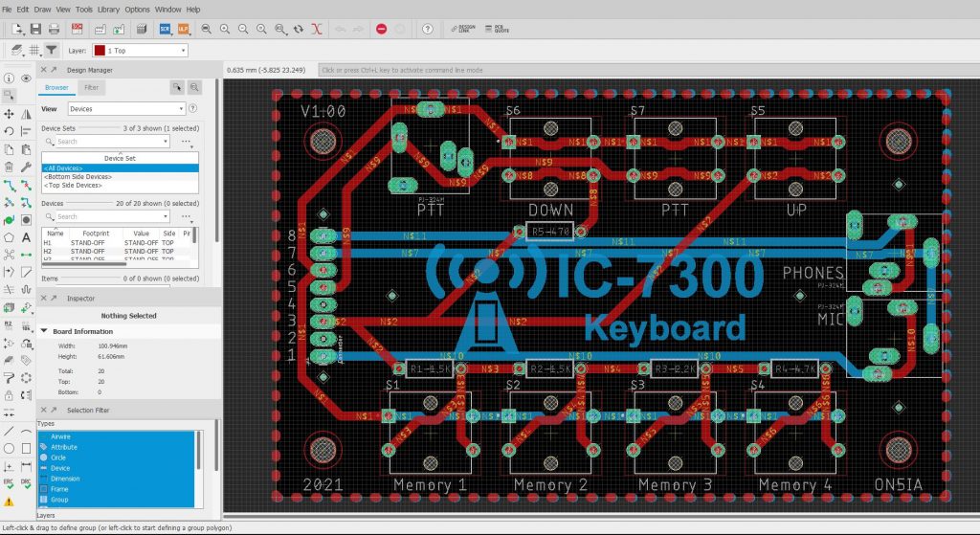Open the File menu
Screen dimensions: 980x535
click(7, 10)
